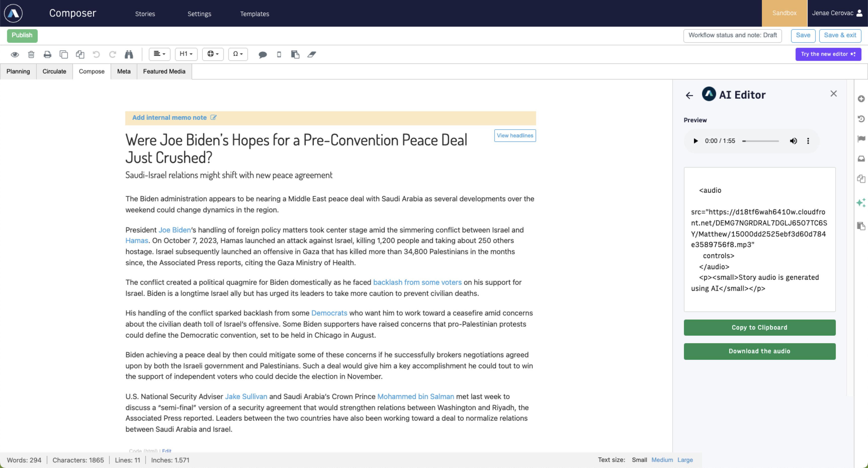Open the inbox tray icon in right sidebar
The image size is (868, 468).
(861, 159)
